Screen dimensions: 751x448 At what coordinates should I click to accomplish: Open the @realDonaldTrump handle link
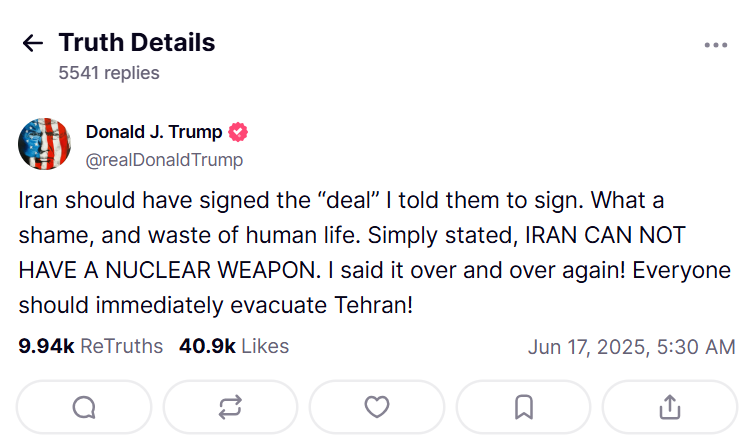(164, 159)
